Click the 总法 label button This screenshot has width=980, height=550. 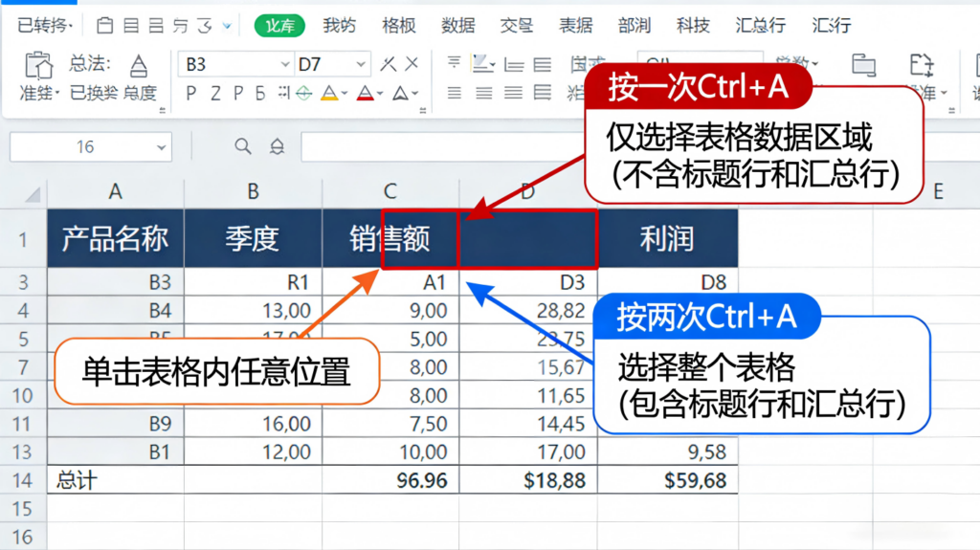[x=89, y=64]
